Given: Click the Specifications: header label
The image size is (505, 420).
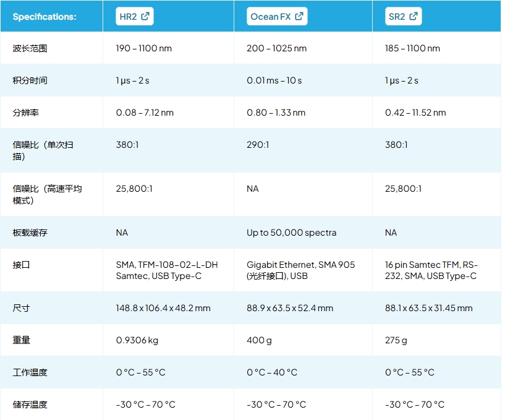Looking at the screenshot, I should (x=45, y=17).
